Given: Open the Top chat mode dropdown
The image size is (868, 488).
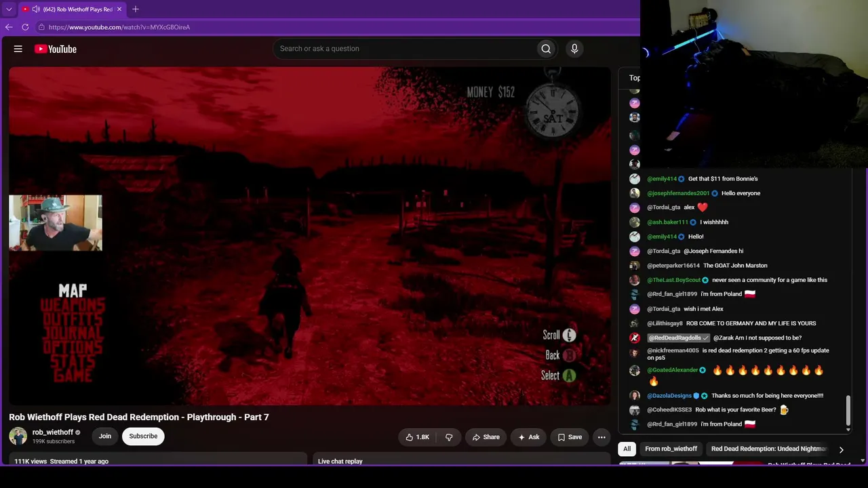Looking at the screenshot, I should pyautogui.click(x=634, y=78).
